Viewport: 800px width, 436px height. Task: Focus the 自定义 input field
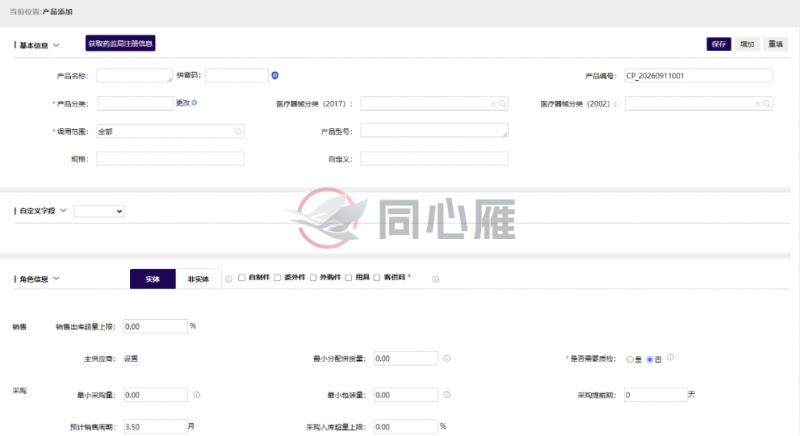click(x=434, y=159)
